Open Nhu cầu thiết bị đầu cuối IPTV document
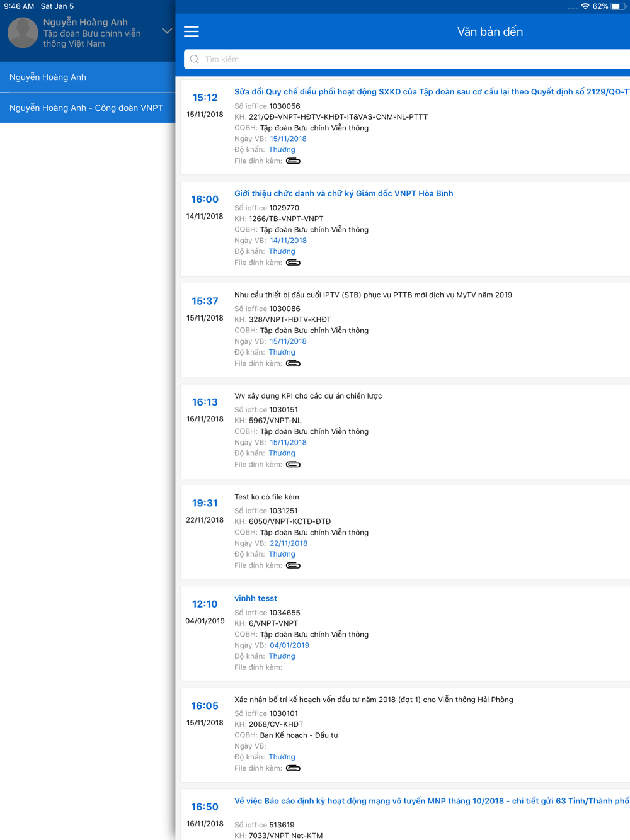 [x=373, y=295]
